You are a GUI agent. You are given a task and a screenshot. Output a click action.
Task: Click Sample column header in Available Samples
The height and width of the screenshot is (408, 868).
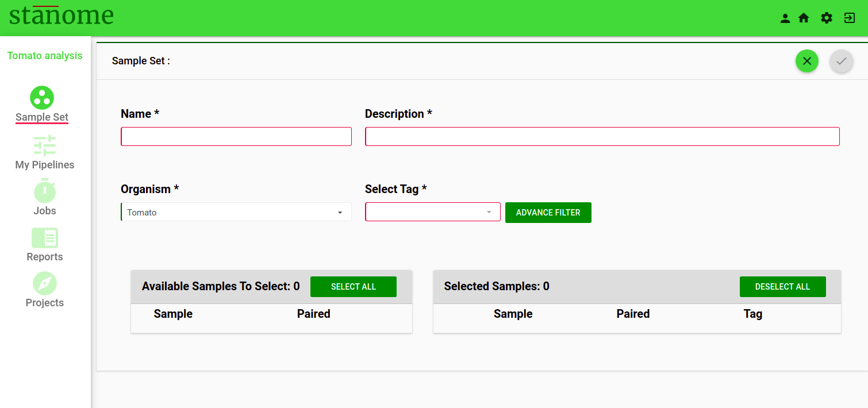pos(173,314)
